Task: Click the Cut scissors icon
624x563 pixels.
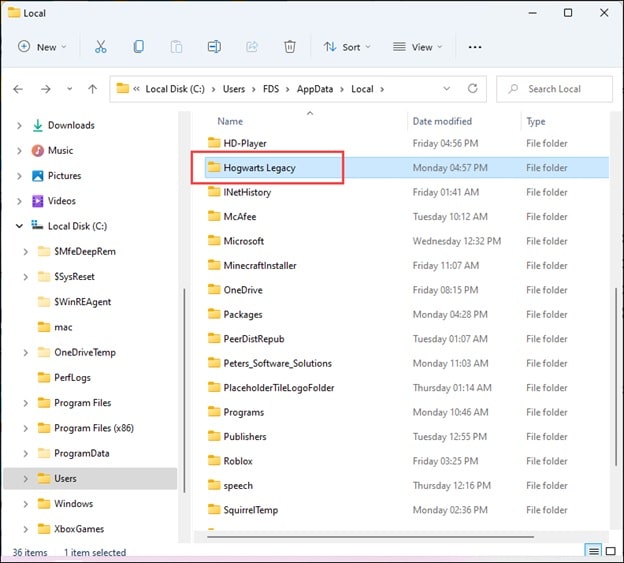Action: click(100, 47)
